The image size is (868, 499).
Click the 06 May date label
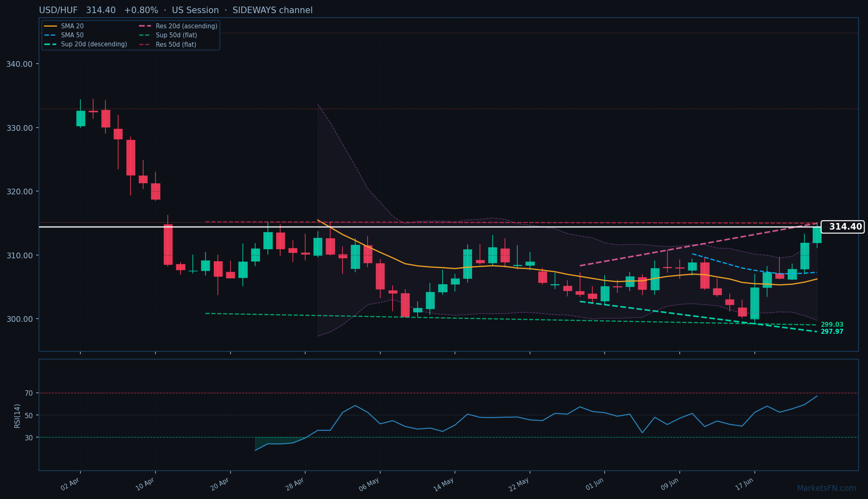coord(369,484)
